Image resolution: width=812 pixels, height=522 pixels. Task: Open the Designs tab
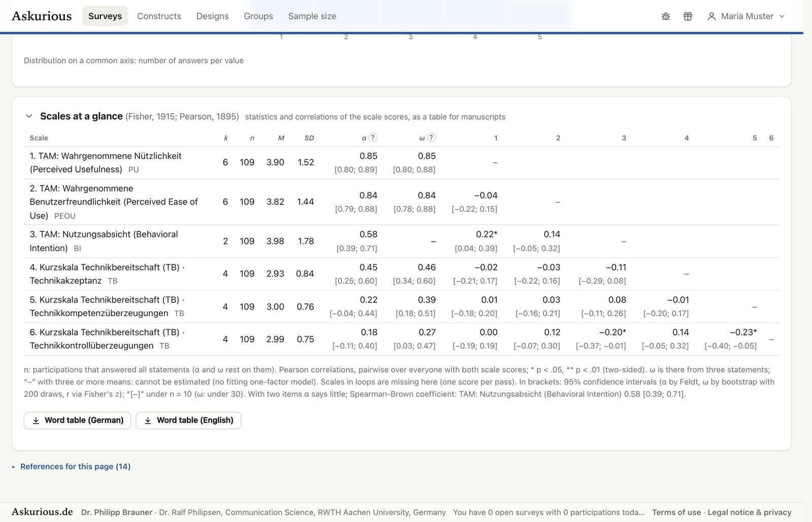[213, 16]
